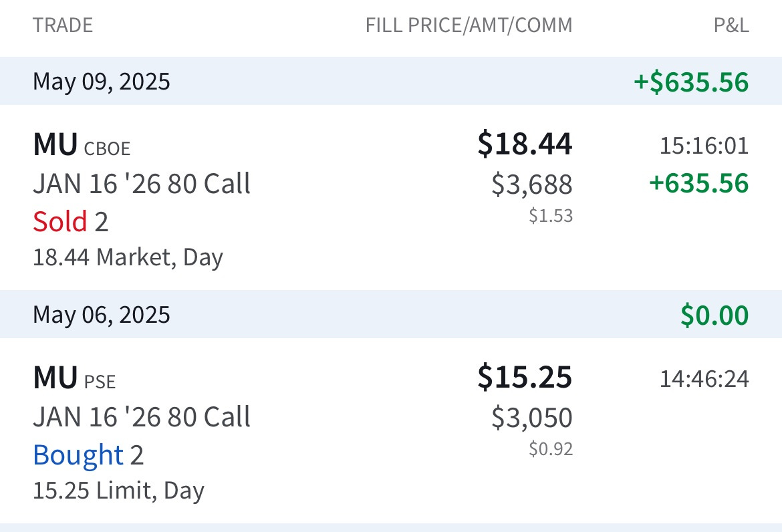
Task: Click the 15:16:01 trade timestamp
Action: 704,146
